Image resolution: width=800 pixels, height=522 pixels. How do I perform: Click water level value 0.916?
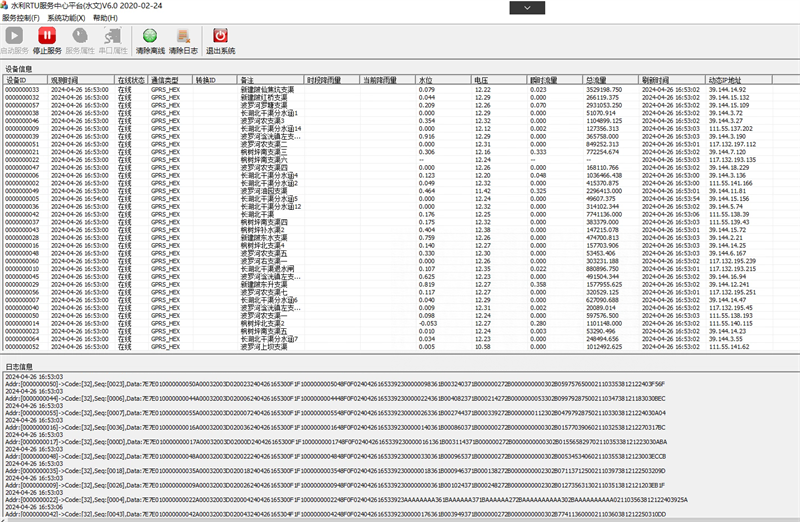427,136
